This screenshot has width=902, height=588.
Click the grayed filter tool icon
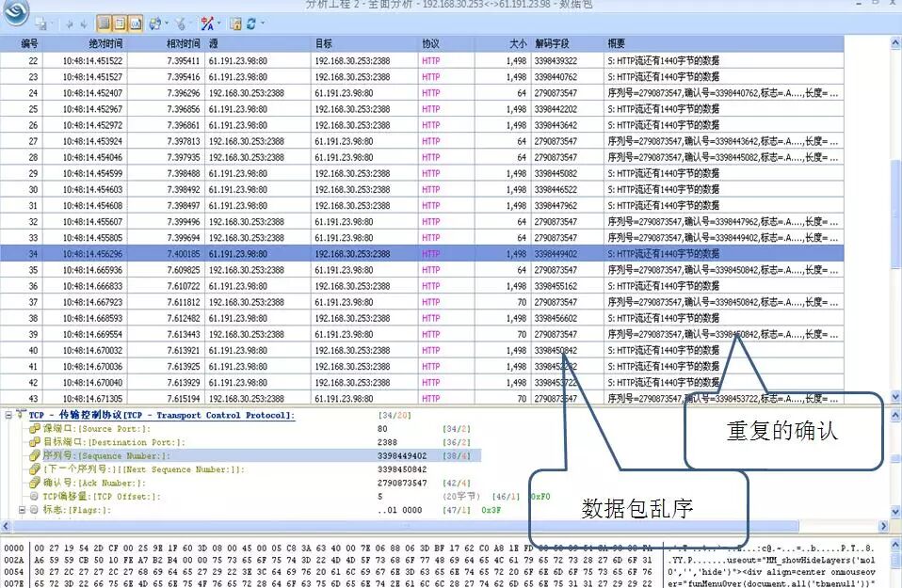[x=181, y=24]
